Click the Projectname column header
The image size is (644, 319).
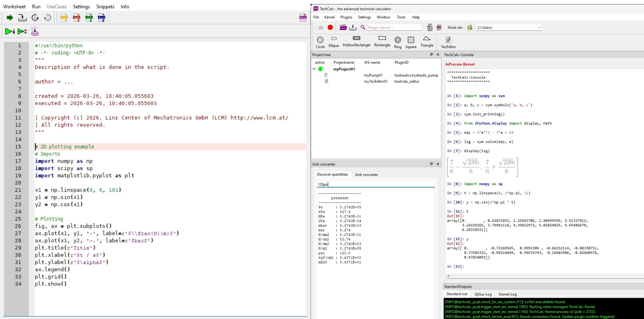pos(344,62)
